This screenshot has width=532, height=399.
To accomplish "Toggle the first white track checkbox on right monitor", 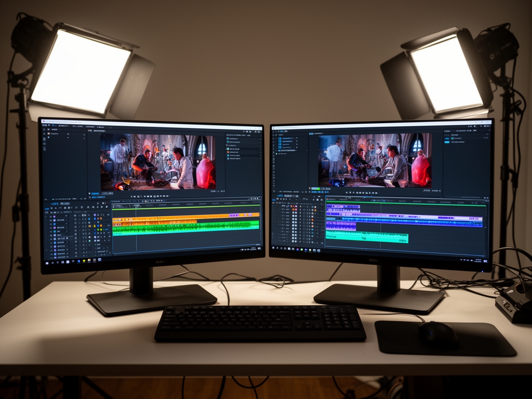I will point(294,212).
